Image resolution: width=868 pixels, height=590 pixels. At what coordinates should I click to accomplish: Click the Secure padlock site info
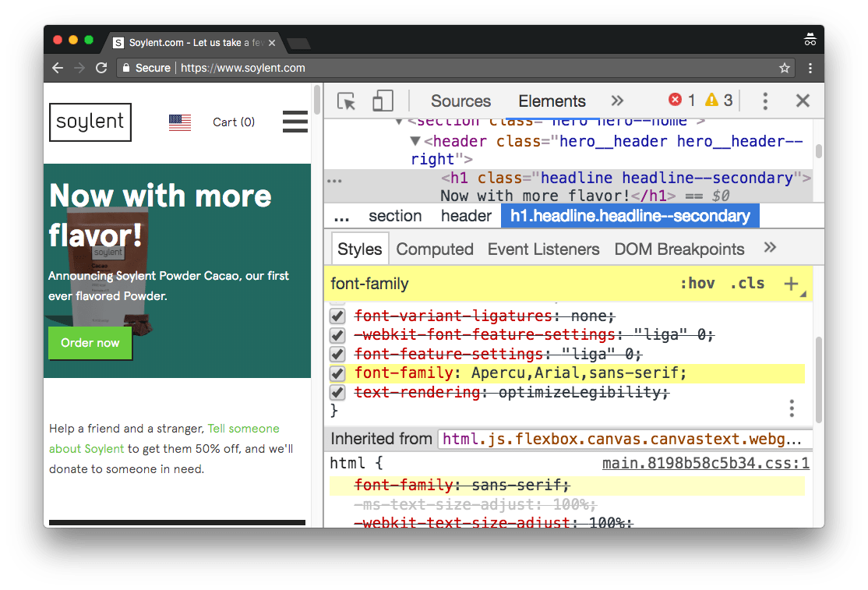[x=146, y=68]
